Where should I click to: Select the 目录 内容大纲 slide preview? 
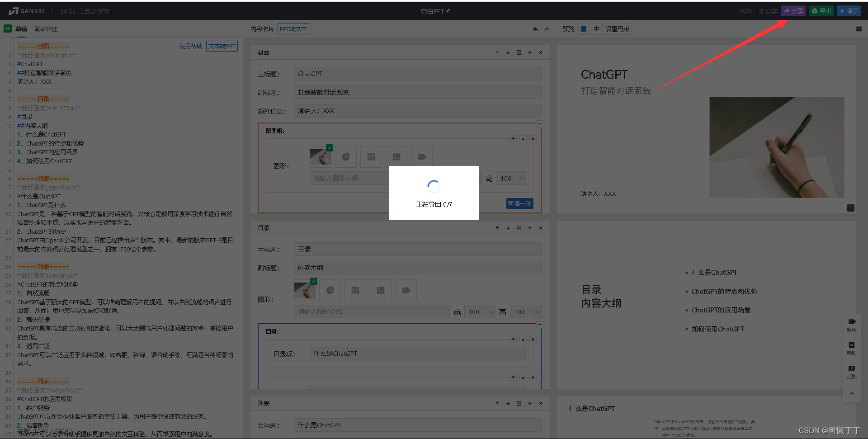706,305
